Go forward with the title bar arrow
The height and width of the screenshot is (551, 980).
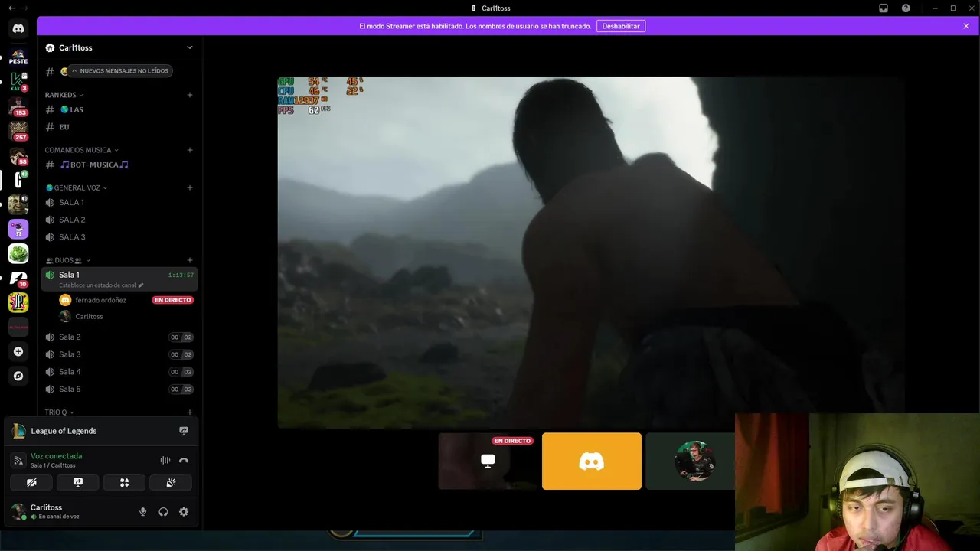[24, 8]
